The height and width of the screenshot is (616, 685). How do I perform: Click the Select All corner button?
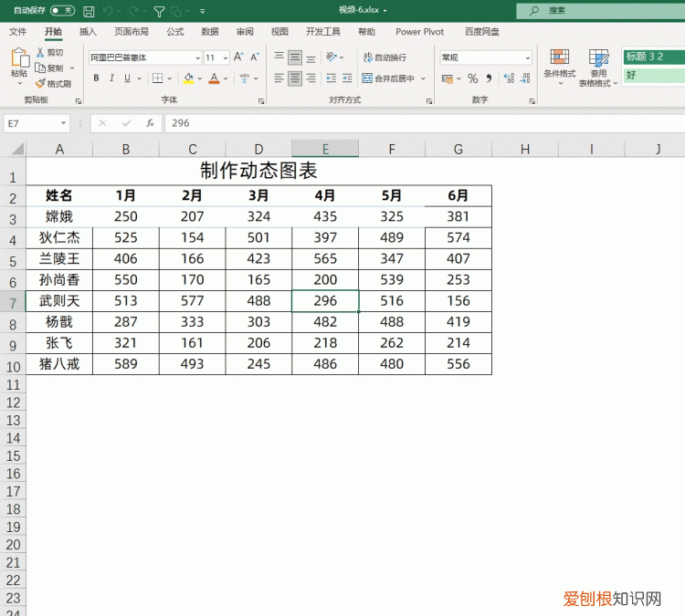click(16, 150)
